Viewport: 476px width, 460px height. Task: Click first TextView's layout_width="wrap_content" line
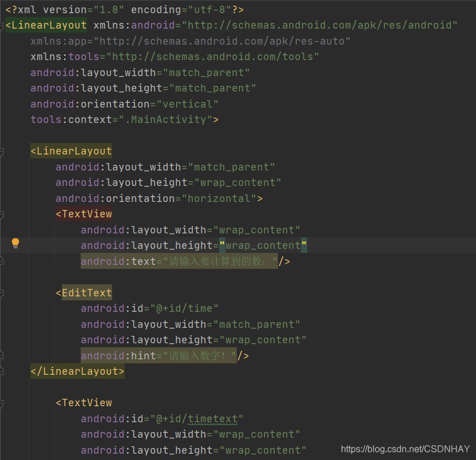[191, 230]
